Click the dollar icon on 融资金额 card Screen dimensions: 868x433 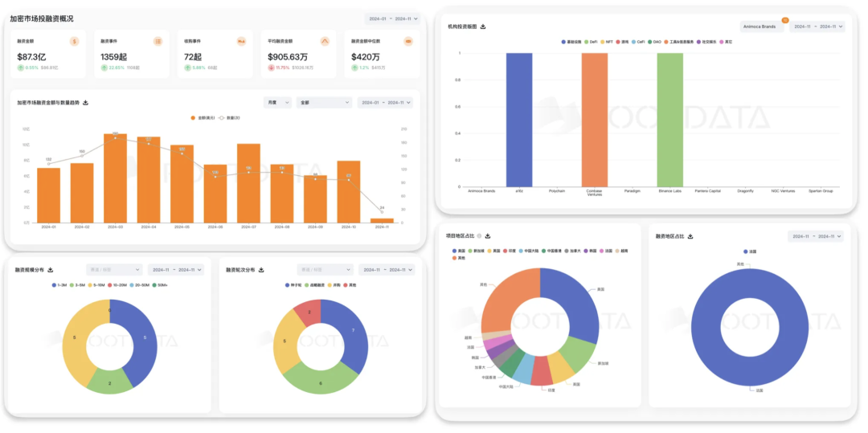[x=75, y=41]
